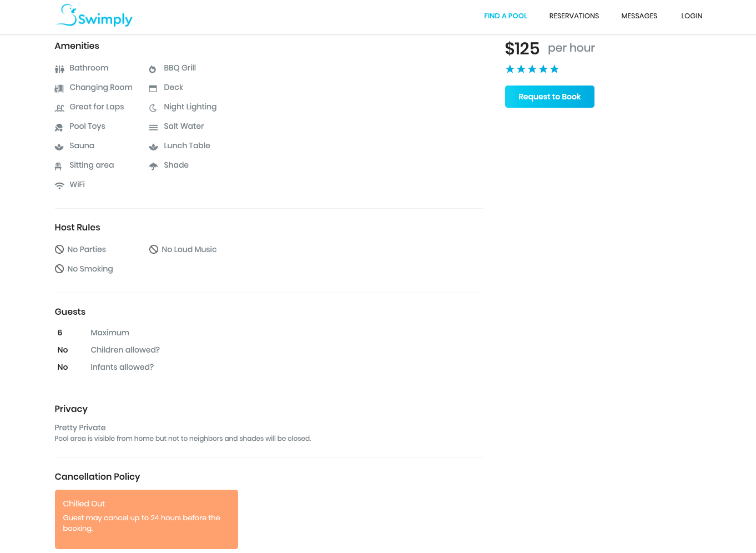Open Messages from the top navigation

point(639,16)
